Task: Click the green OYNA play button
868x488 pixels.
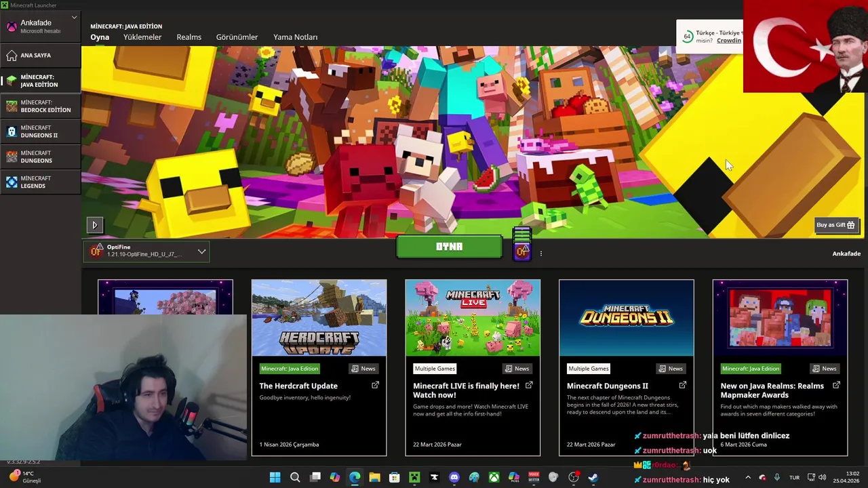Action: 449,247
